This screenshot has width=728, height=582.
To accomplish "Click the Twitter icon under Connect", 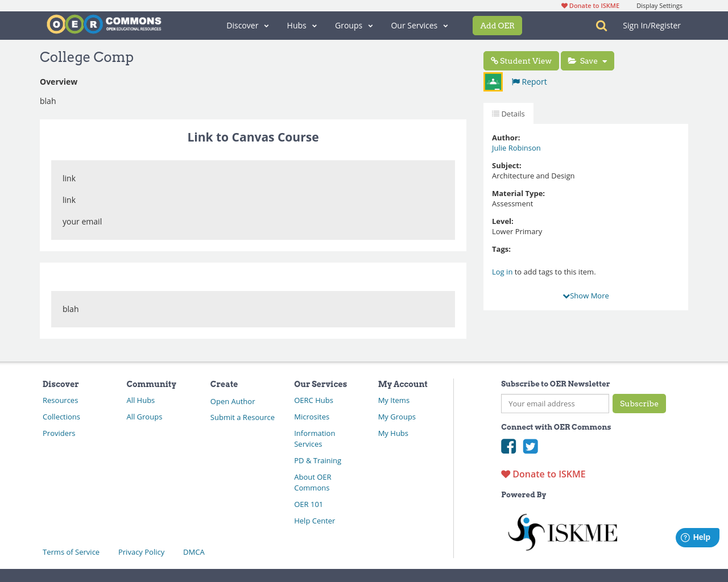I will [531, 447].
